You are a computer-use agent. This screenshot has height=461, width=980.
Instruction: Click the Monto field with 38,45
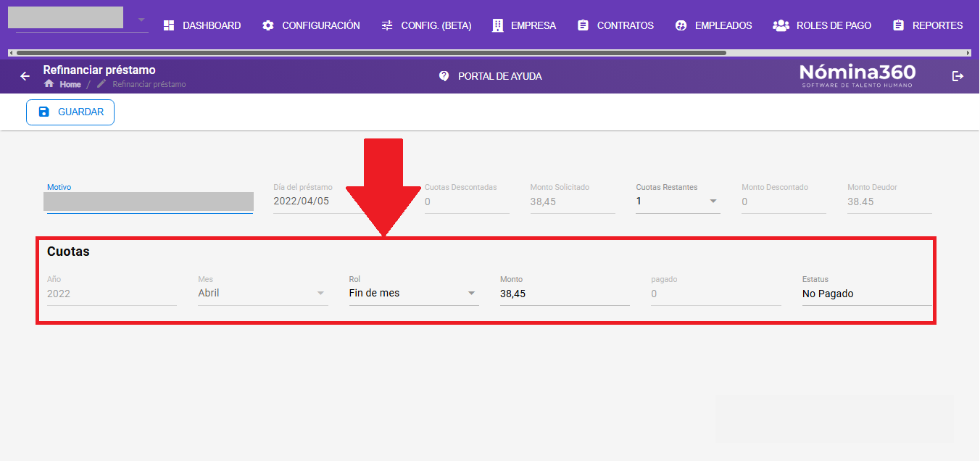pyautogui.click(x=565, y=294)
